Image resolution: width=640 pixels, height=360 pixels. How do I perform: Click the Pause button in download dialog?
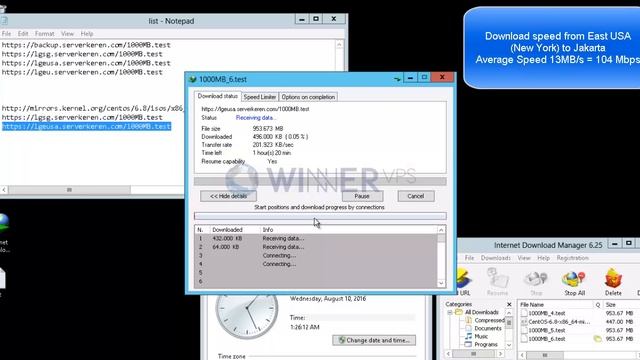point(362,196)
